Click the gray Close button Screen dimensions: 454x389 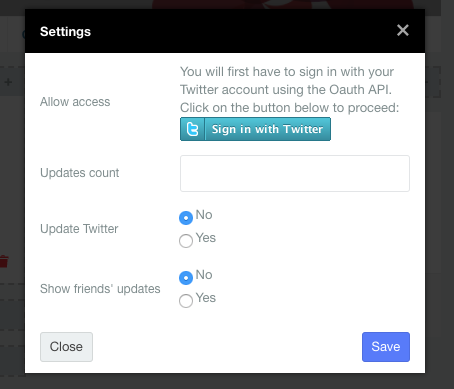click(x=66, y=347)
